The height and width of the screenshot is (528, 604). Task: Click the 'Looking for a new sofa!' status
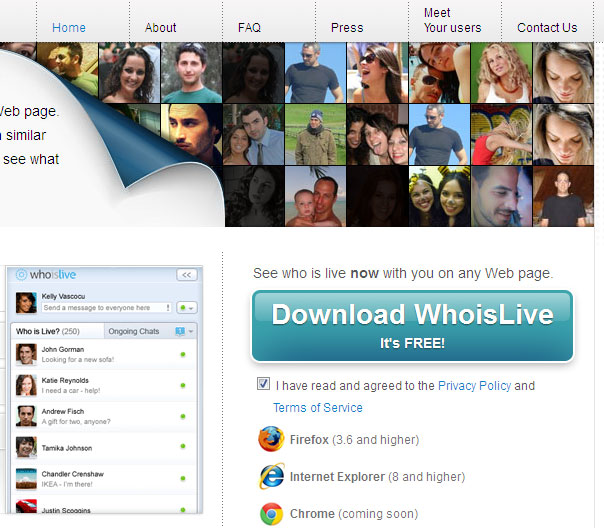pyautogui.click(x=78, y=360)
